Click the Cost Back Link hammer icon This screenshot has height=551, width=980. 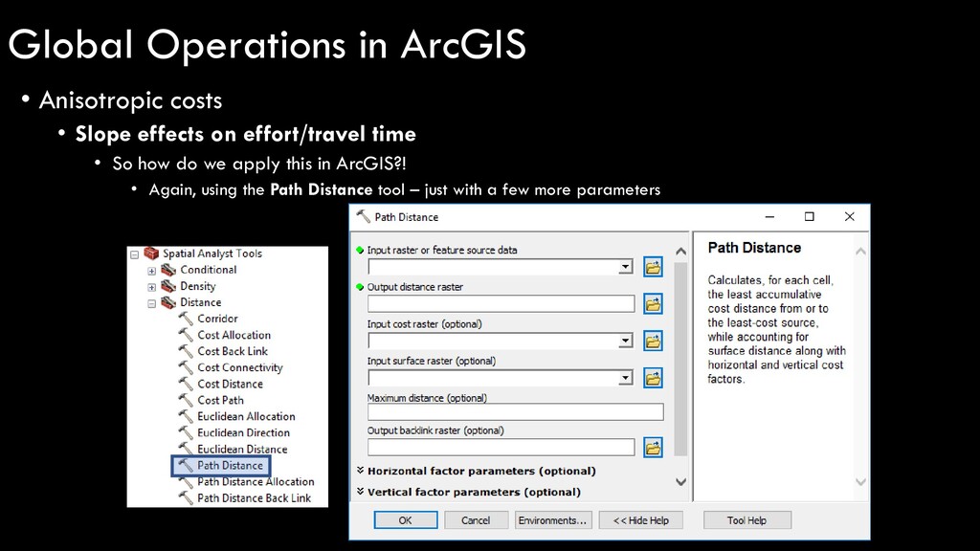[186, 350]
